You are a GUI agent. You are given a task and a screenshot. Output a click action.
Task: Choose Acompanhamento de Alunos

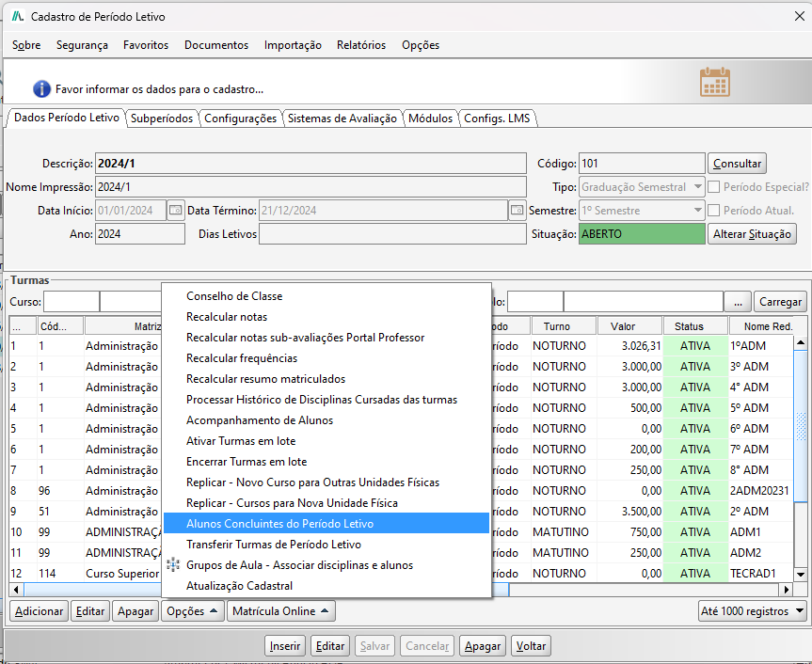point(326,420)
